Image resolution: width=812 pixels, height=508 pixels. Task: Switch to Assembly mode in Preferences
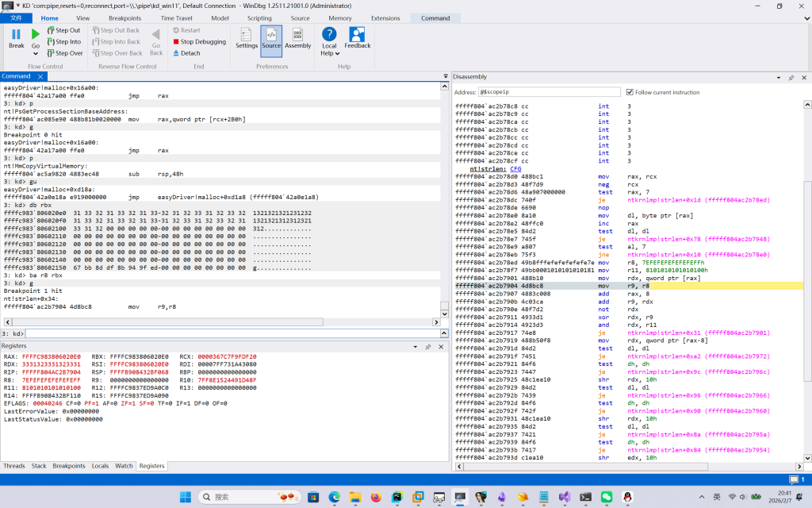[x=297, y=37]
